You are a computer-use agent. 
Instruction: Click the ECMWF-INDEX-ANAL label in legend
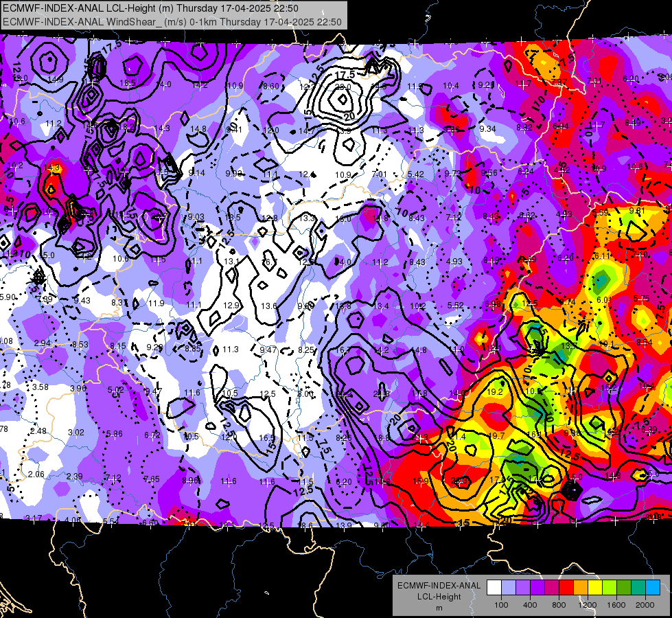[439, 586]
